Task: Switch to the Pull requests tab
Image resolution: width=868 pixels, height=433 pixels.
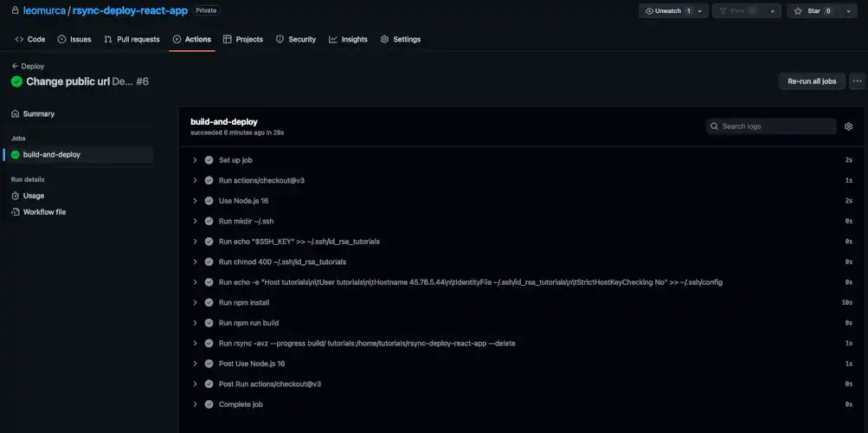Action: coord(132,39)
